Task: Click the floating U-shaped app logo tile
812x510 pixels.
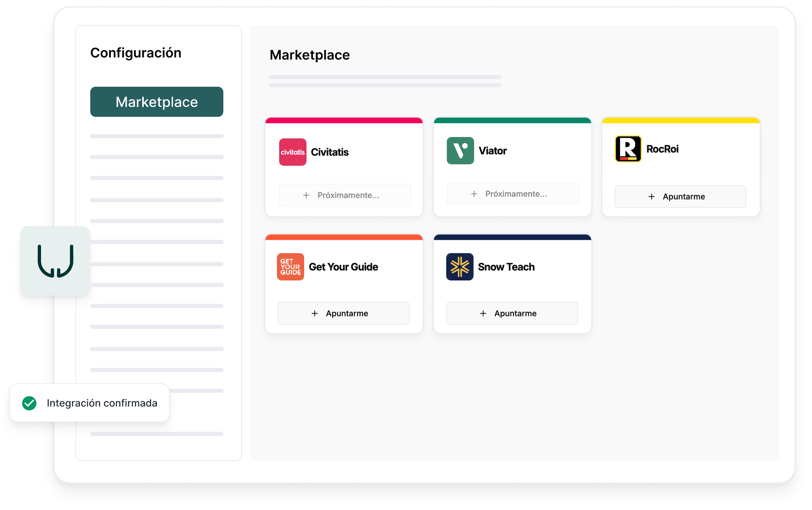Action: click(55, 261)
